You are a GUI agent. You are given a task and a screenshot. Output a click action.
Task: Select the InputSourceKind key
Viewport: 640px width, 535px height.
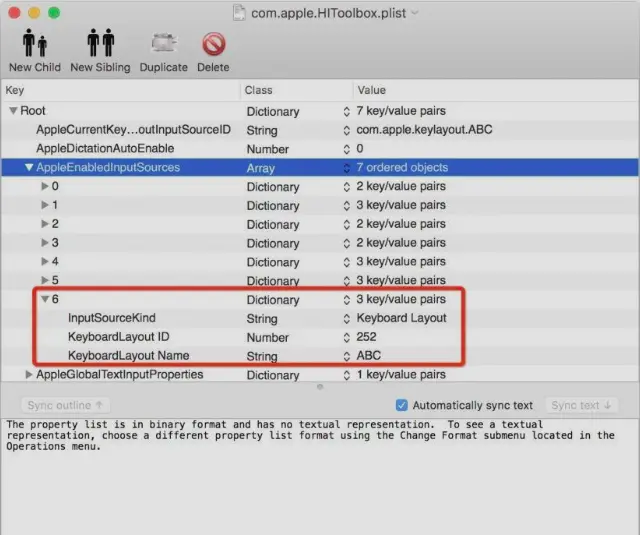[x=112, y=317]
